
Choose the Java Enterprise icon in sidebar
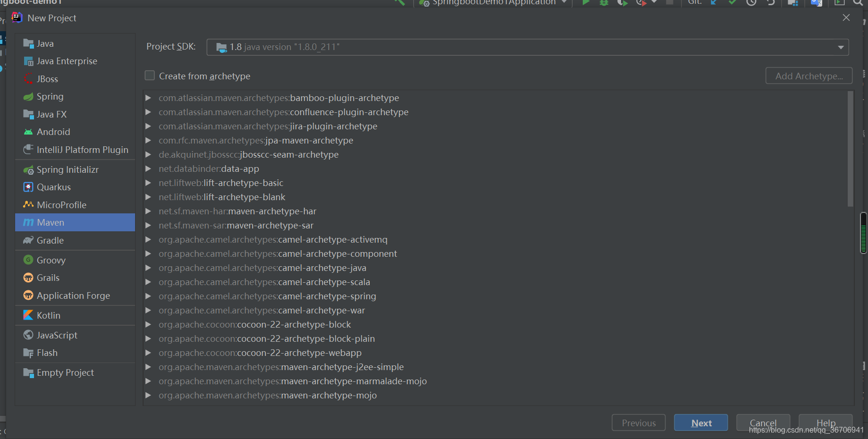[x=28, y=61]
